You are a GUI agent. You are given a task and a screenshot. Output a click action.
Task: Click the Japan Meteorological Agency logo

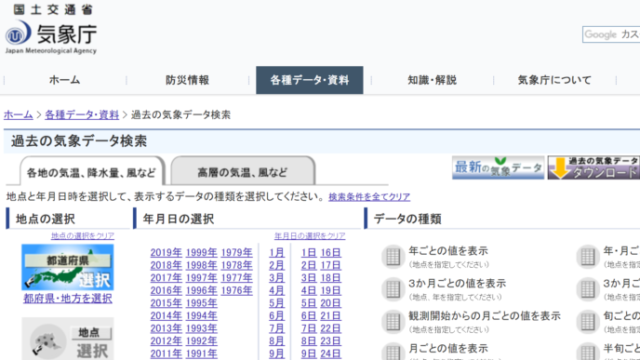click(51, 29)
